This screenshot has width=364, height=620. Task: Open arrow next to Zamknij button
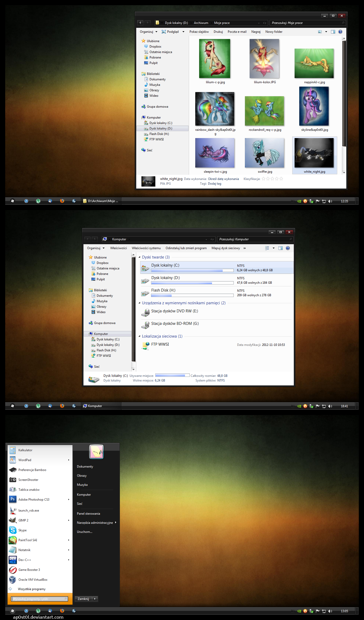tap(95, 599)
